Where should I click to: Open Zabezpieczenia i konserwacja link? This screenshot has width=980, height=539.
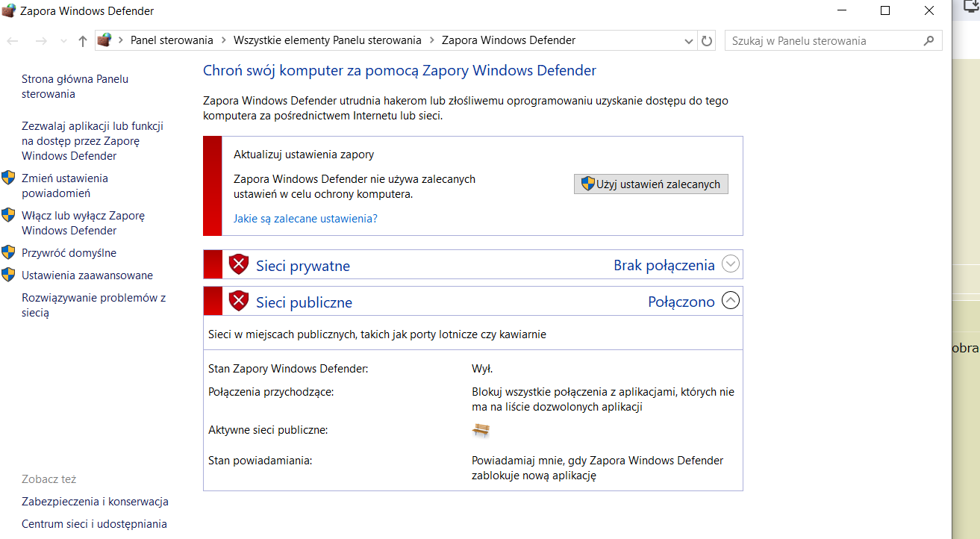point(95,502)
